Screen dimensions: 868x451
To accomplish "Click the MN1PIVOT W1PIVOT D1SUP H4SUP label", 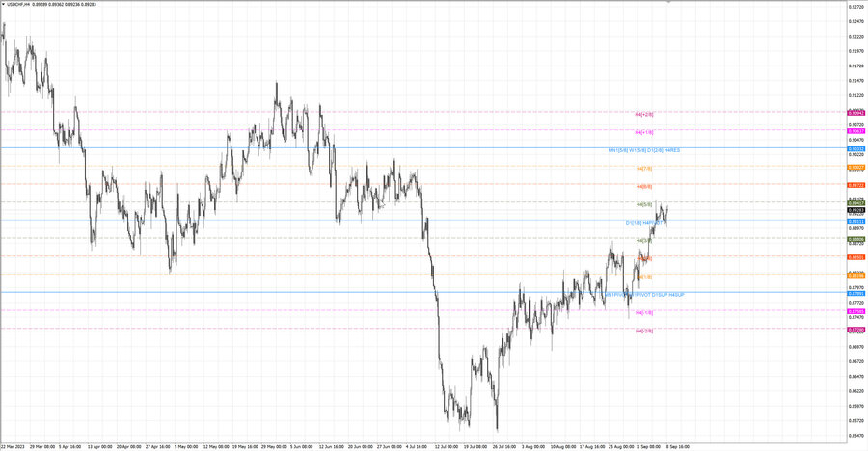I will (644, 295).
